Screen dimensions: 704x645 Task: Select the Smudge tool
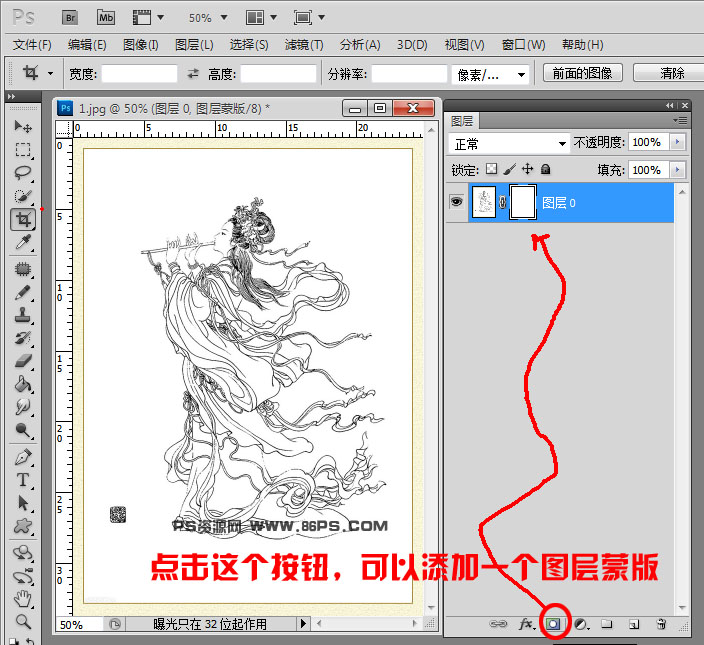tap(23, 407)
